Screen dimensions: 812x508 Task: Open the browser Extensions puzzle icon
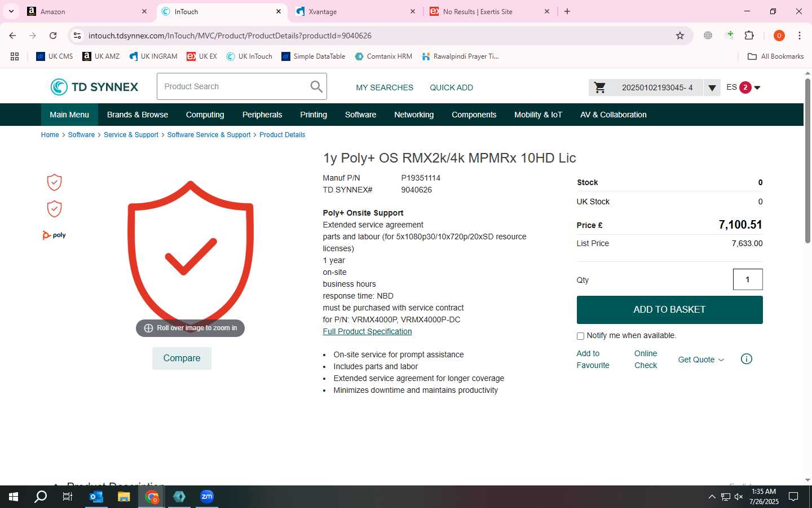coord(749,36)
